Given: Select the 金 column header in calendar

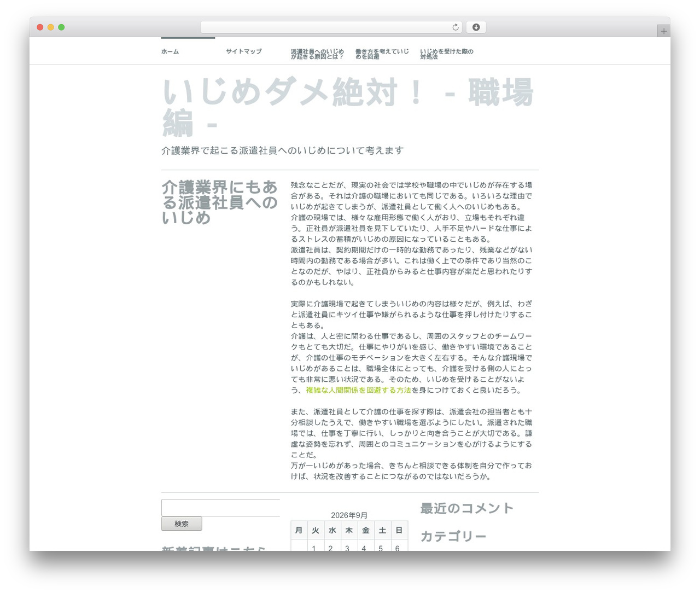Looking at the screenshot, I should tap(366, 530).
